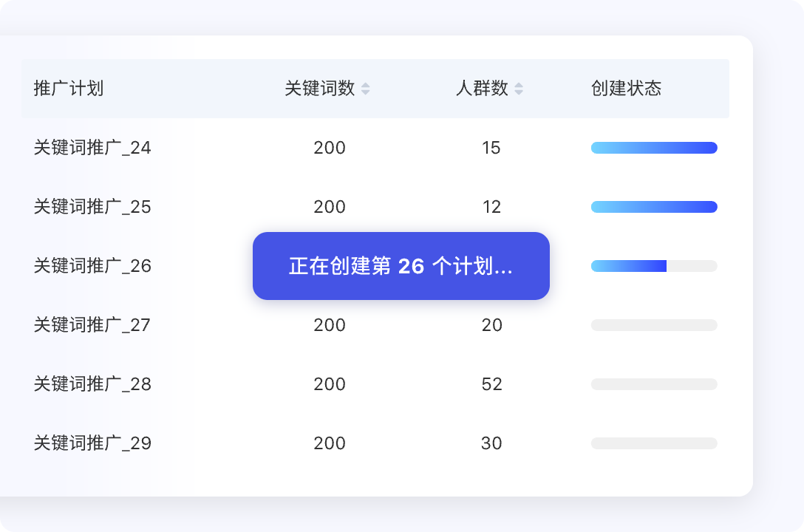This screenshot has height=532, width=804.
Task: Click the sort arrows beside 关键词数 header
Action: 365,89
